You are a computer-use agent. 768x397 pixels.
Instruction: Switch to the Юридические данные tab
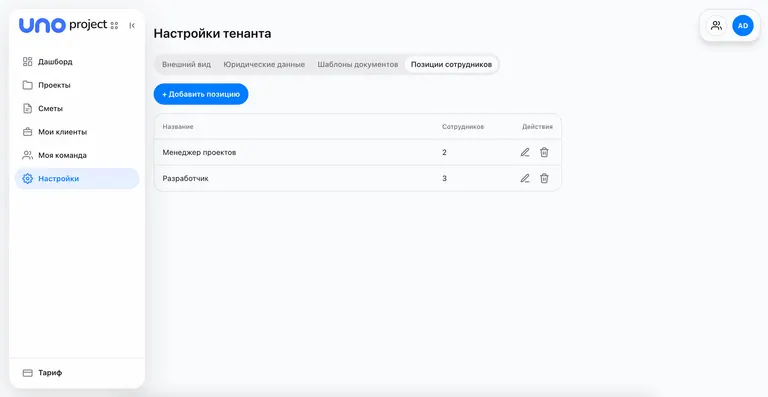click(264, 65)
